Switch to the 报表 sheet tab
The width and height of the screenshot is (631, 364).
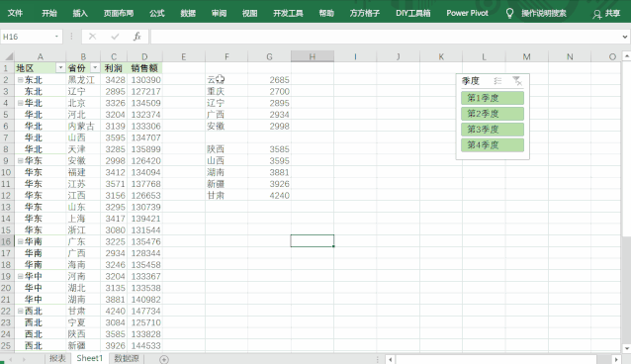[x=57, y=358]
